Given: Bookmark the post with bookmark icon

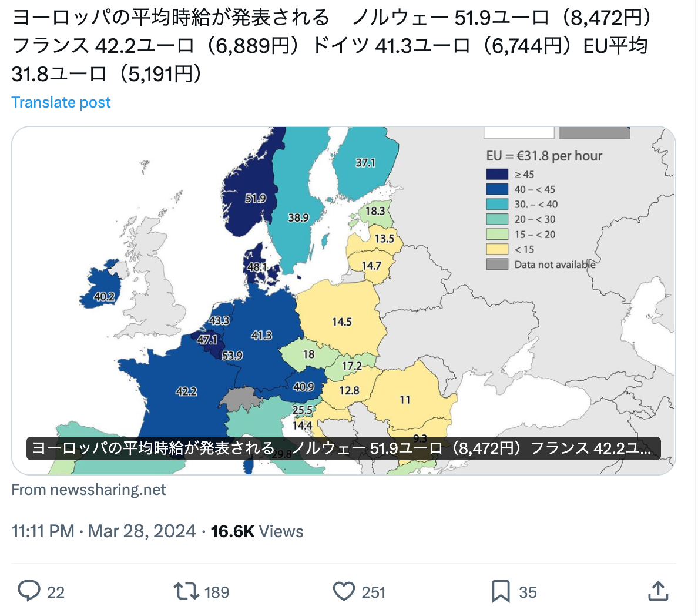Looking at the screenshot, I should pos(501,591).
